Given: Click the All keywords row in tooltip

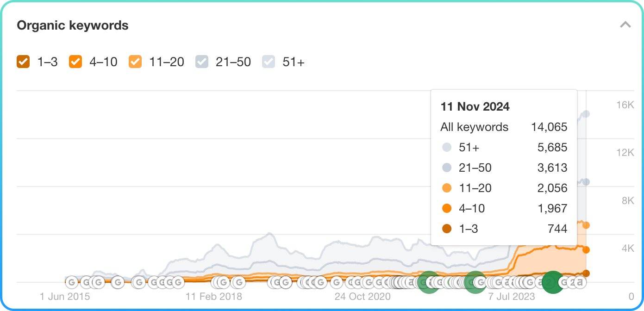Looking at the screenshot, I should pyautogui.click(x=503, y=127).
